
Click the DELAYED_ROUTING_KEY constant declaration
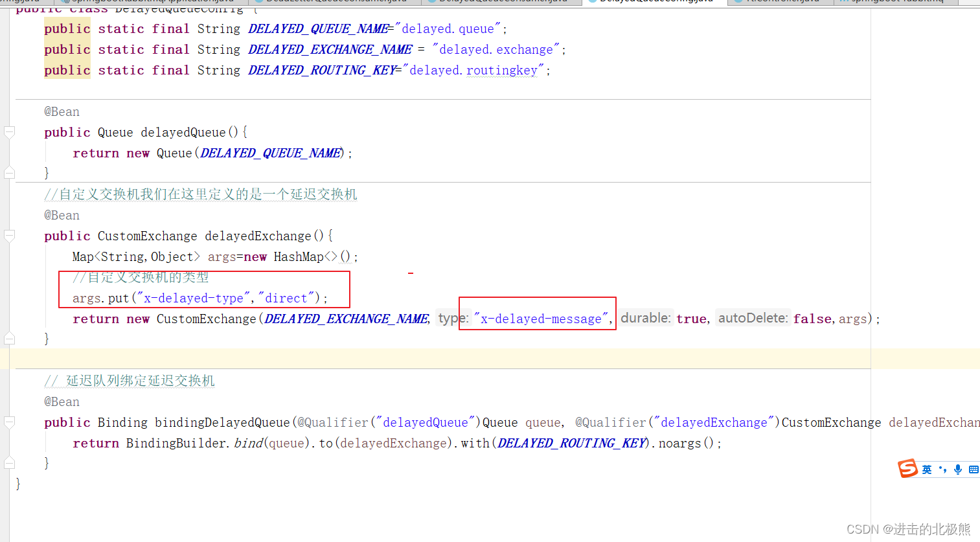pos(322,70)
